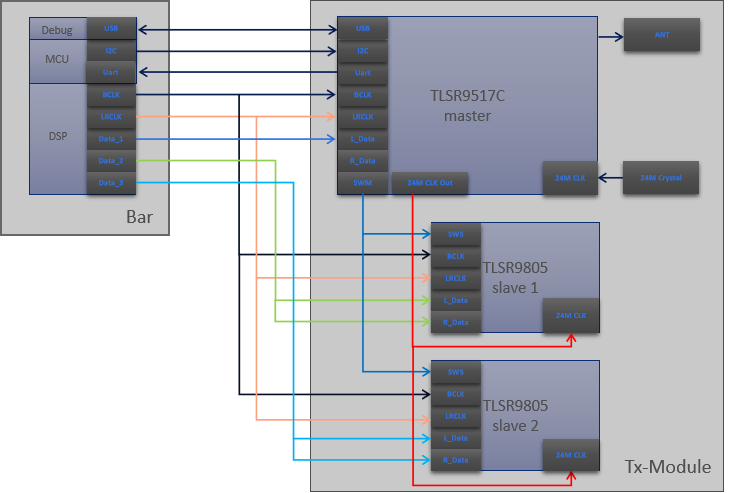The height and width of the screenshot is (493, 752).
Task: Click the USB pin in the Bar block
Action: coord(111,29)
